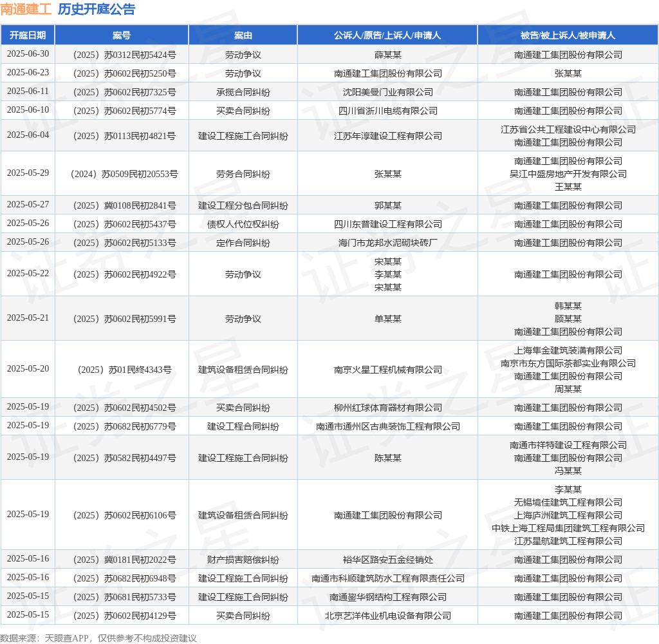Screen dimensions: 659x644
Task: Click date cell 2025-06-30
Action: [x=28, y=54]
